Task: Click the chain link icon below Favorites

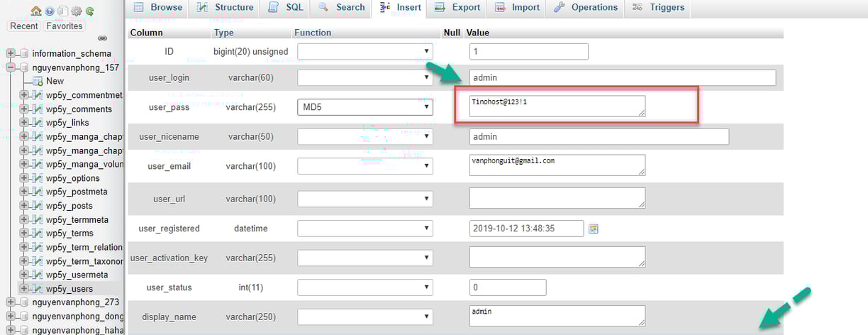Action: click(102, 38)
